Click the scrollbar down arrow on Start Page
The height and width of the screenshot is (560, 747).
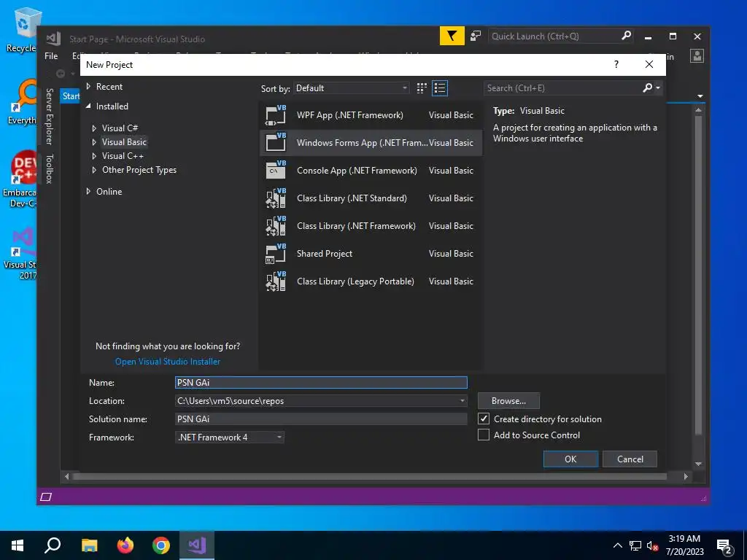698,464
